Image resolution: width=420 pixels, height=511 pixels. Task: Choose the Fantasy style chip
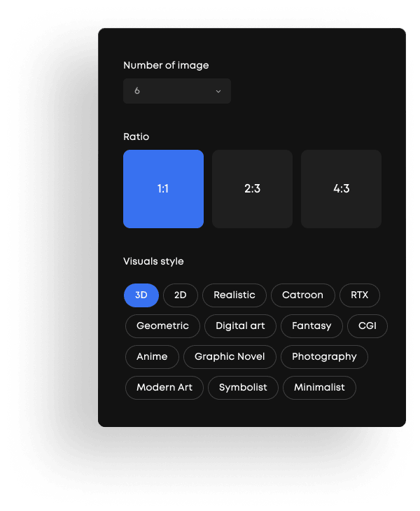(x=311, y=326)
